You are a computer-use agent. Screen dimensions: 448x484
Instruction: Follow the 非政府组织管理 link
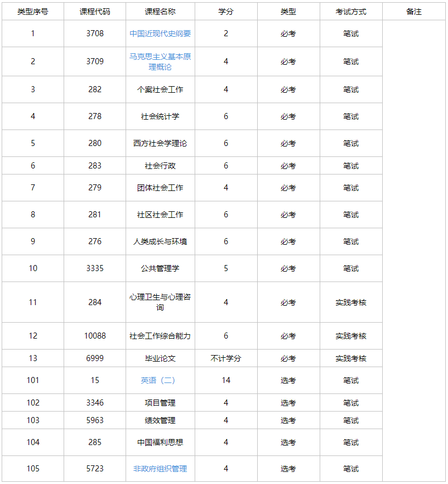160,469
